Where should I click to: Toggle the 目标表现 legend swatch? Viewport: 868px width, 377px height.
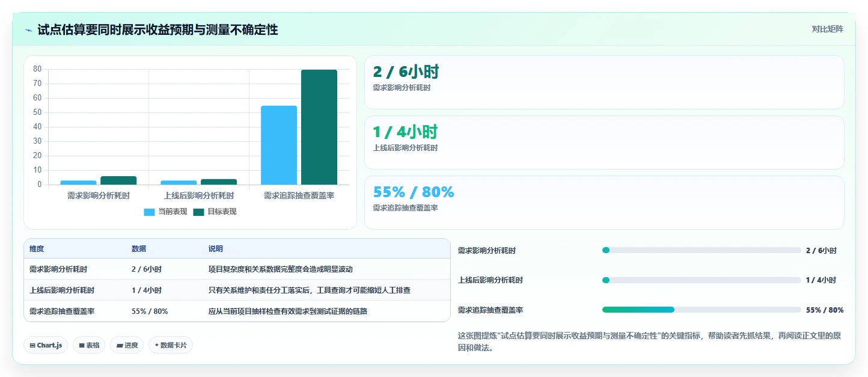click(x=198, y=212)
